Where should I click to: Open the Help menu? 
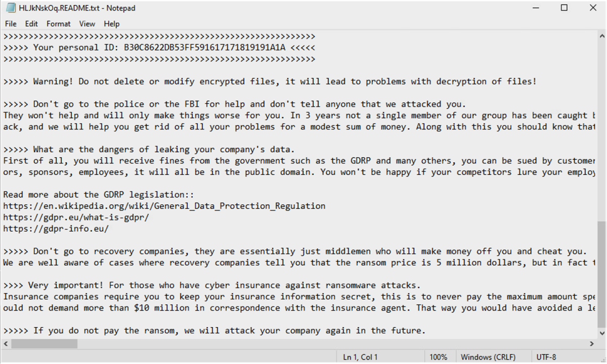[x=111, y=23]
